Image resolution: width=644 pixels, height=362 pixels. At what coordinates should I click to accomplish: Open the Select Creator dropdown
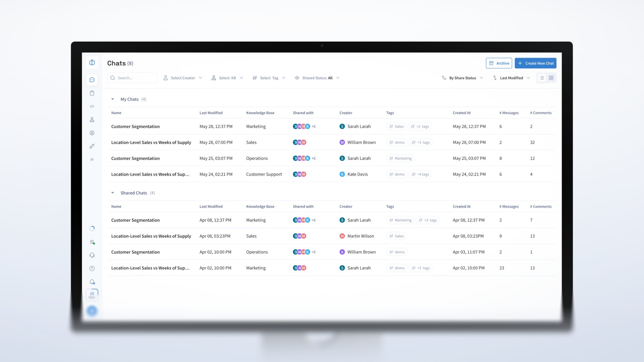tap(183, 78)
